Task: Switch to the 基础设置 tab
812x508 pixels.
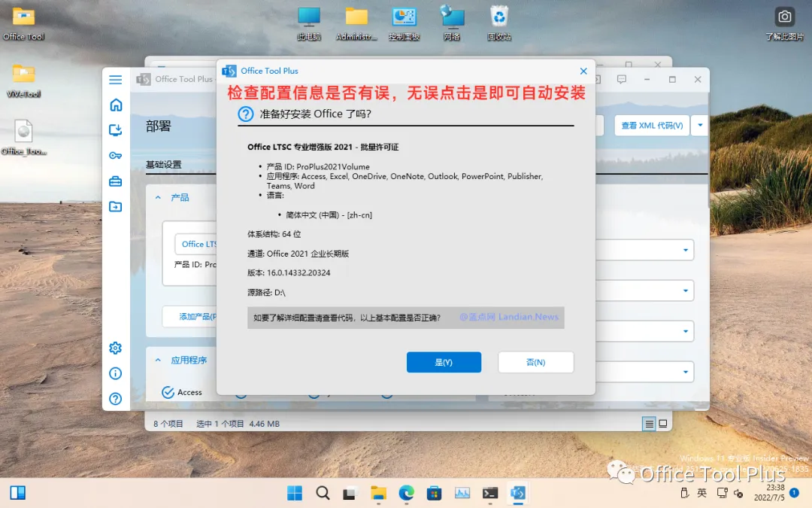Action: pos(164,164)
